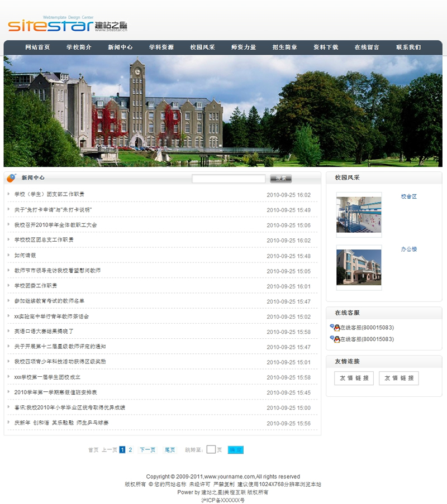Open 联系我们 in the navigation bar
The width and height of the screenshot is (447, 504).
[408, 47]
